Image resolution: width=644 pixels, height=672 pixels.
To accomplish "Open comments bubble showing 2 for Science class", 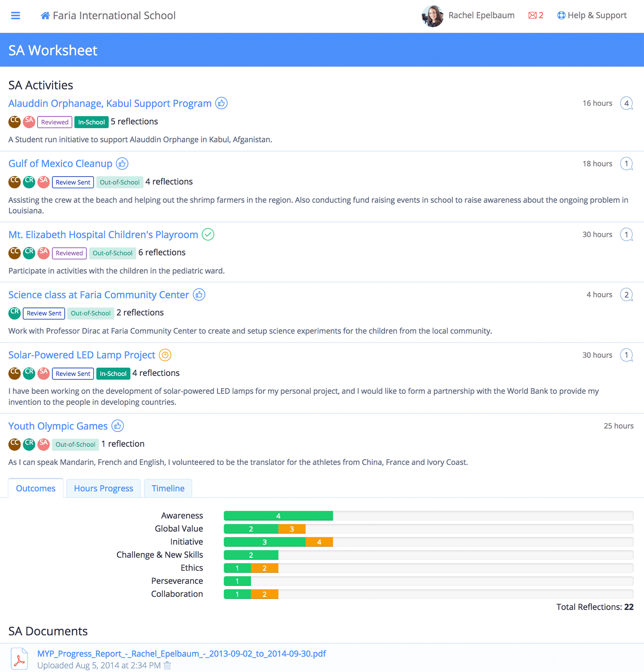I will click(x=627, y=295).
